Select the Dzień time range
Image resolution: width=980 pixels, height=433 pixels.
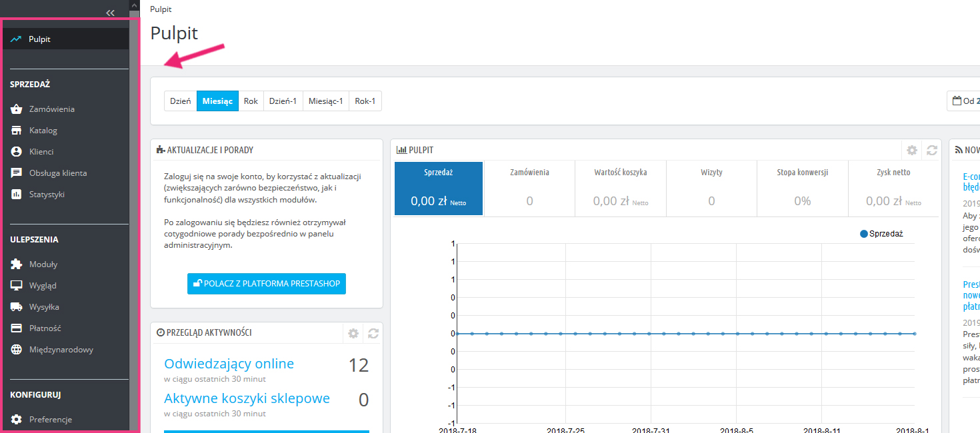pos(181,101)
